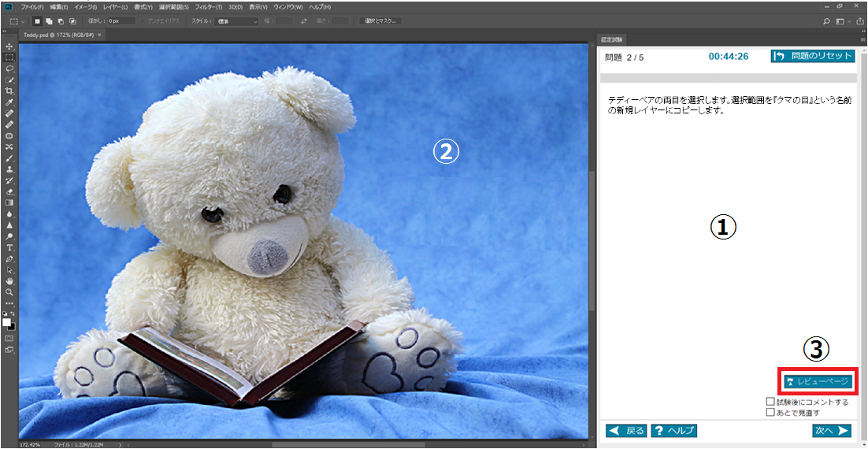868x449 pixels.
Task: Select the Eraser tool
Action: click(9, 191)
